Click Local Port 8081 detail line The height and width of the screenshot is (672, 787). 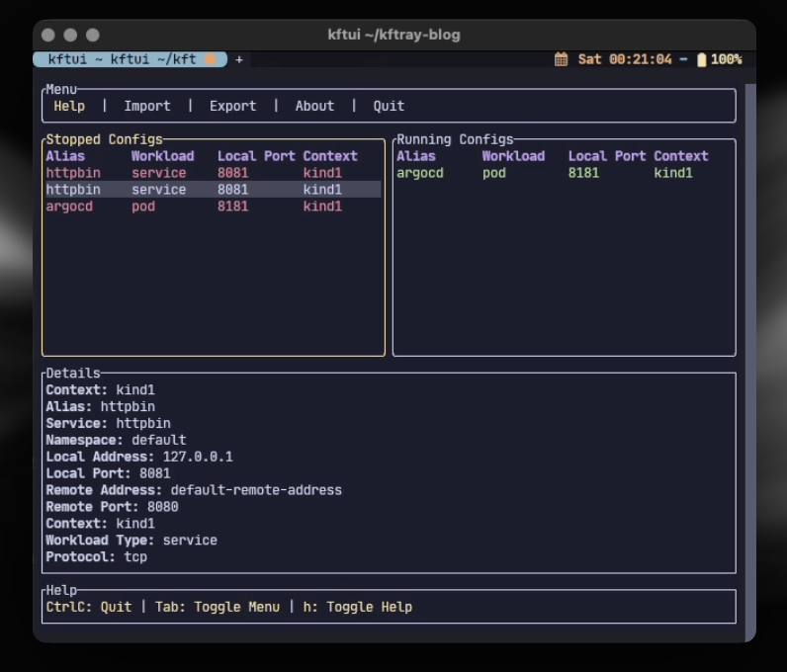point(108,473)
